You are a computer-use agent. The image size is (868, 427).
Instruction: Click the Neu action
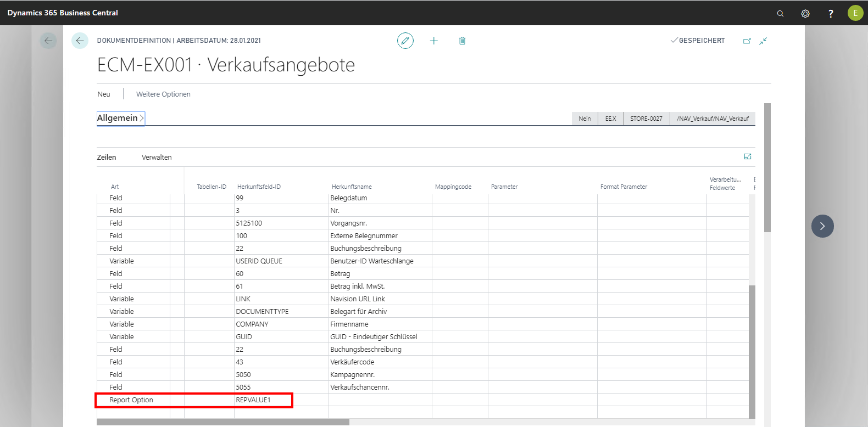click(x=104, y=94)
